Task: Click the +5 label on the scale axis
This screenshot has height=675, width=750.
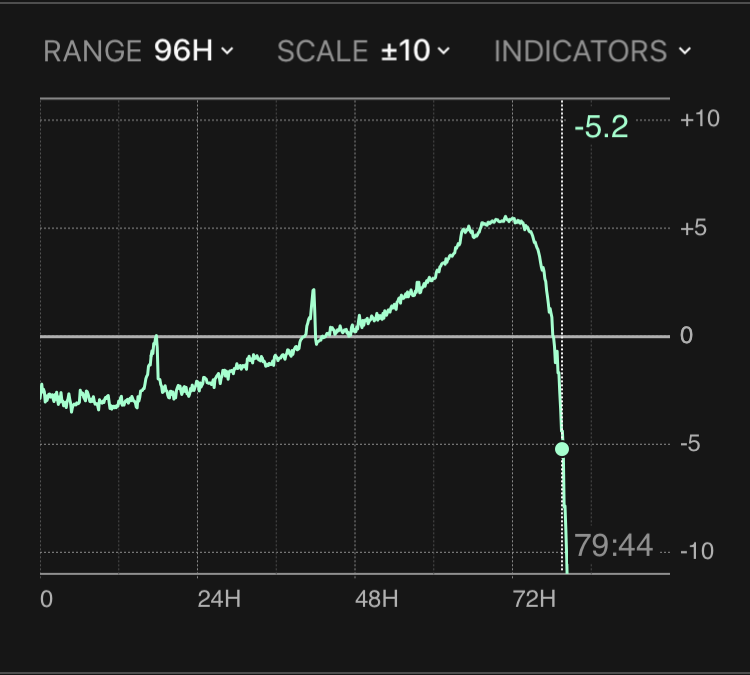Action: point(695,227)
